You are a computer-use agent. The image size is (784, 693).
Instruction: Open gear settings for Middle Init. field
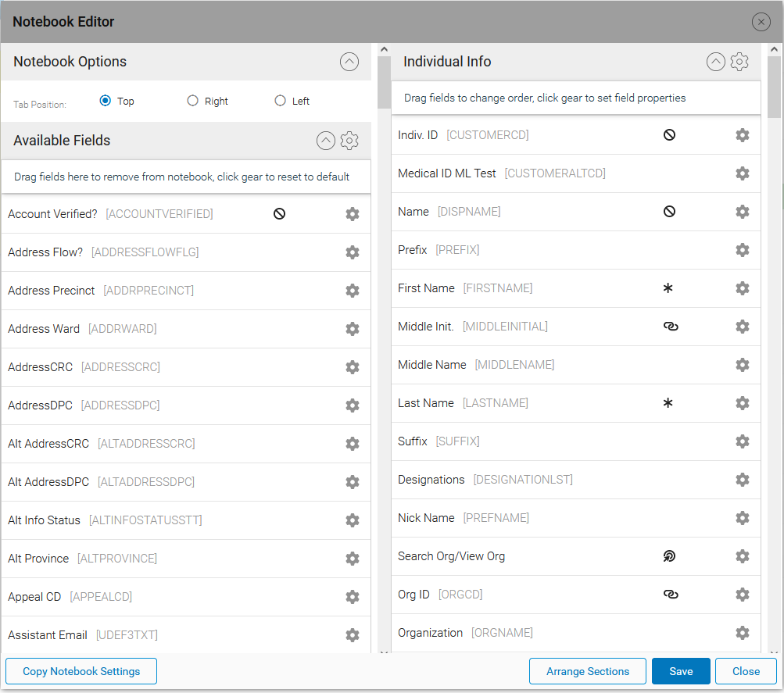743,327
